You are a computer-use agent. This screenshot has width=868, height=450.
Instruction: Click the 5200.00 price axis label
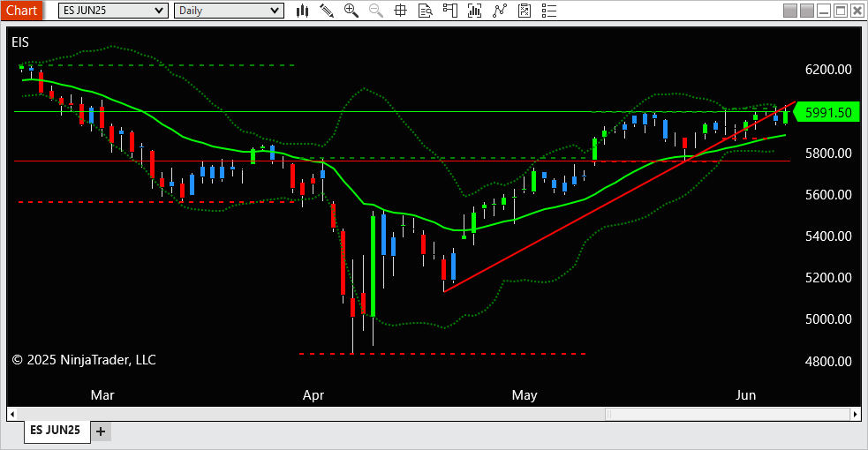click(828, 278)
